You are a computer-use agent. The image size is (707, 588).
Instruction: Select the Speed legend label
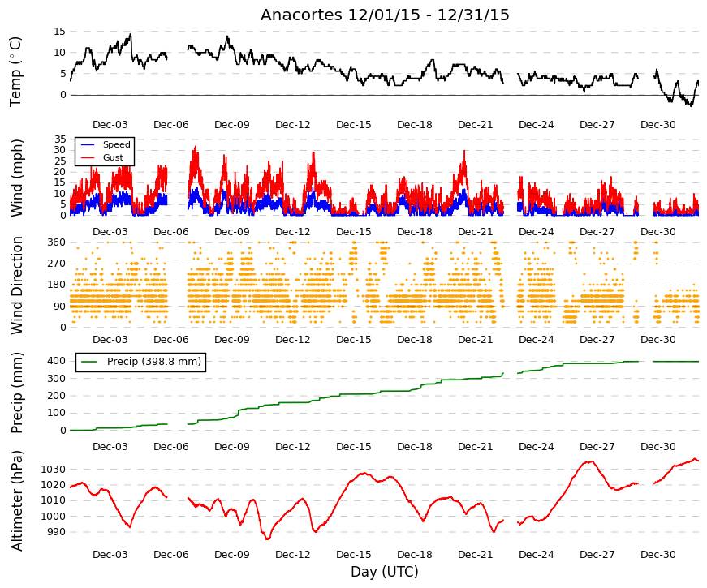click(x=116, y=144)
